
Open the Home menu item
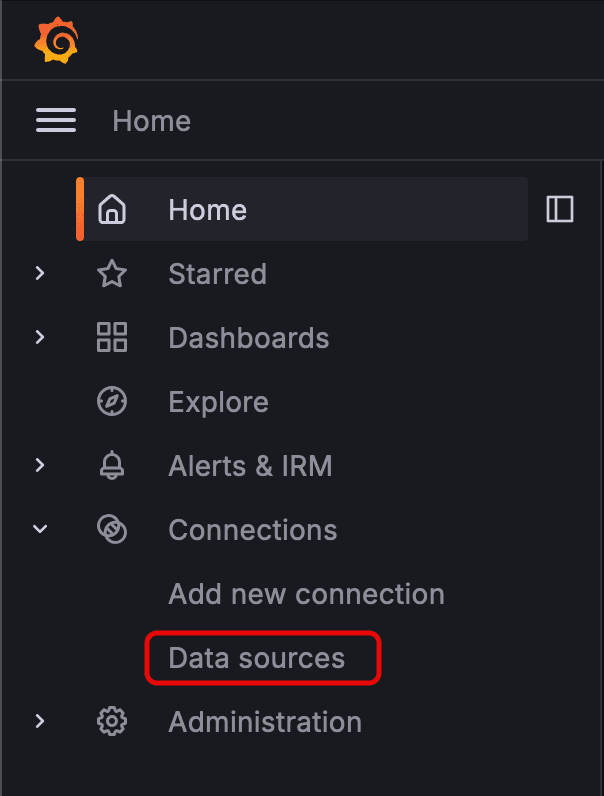point(302,209)
